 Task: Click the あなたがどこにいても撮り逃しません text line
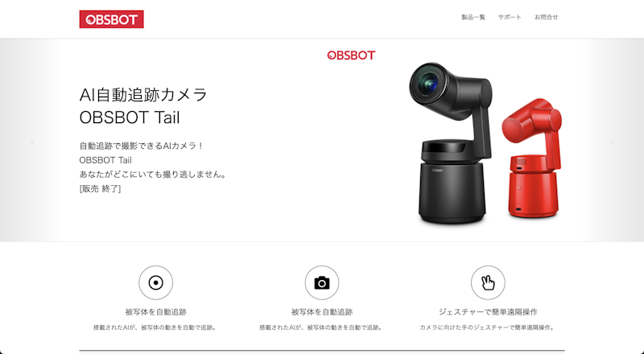pyautogui.click(x=153, y=175)
